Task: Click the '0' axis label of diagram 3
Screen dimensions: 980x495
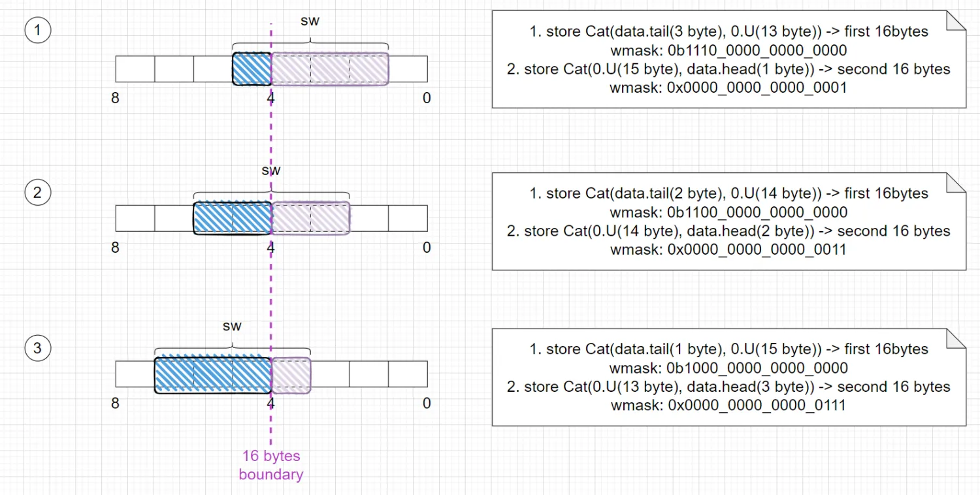Action: click(427, 404)
